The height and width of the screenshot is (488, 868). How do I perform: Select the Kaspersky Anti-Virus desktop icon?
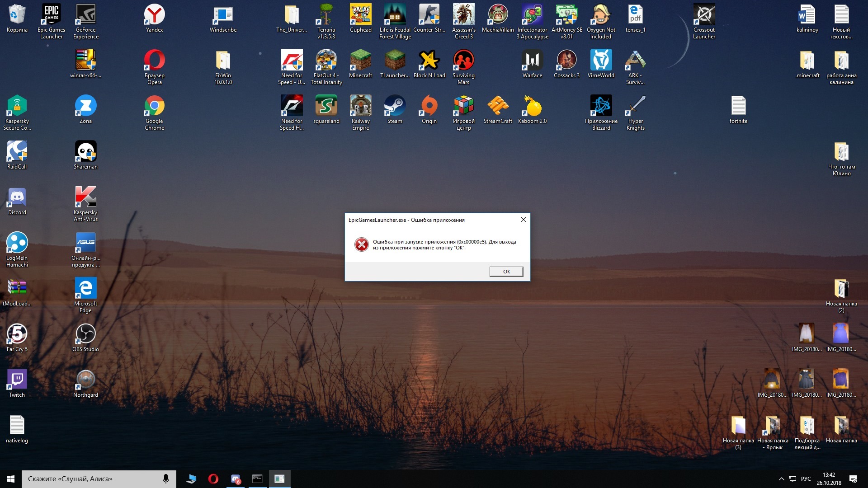pos(86,204)
